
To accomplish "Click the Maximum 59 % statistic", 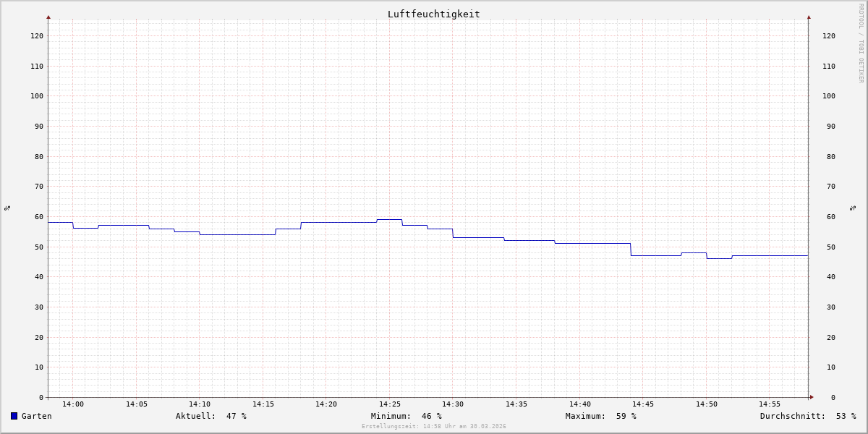I will pyautogui.click(x=601, y=416).
